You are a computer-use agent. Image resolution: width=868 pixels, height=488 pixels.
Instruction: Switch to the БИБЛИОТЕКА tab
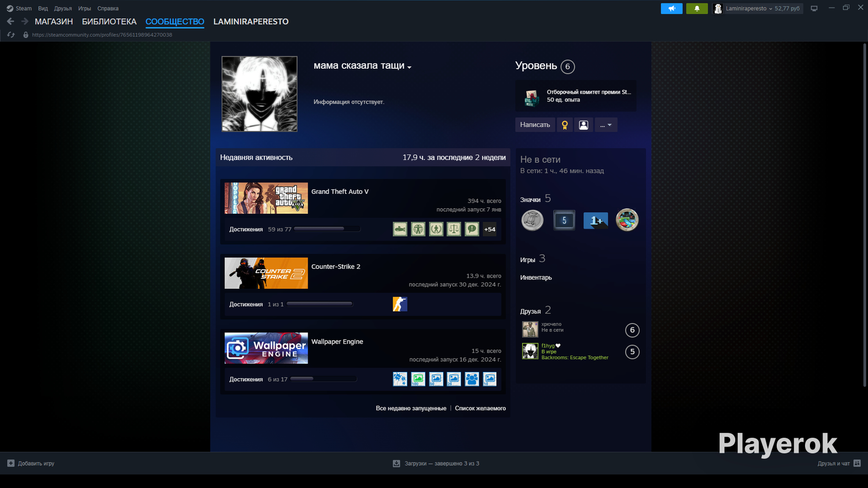[109, 21]
